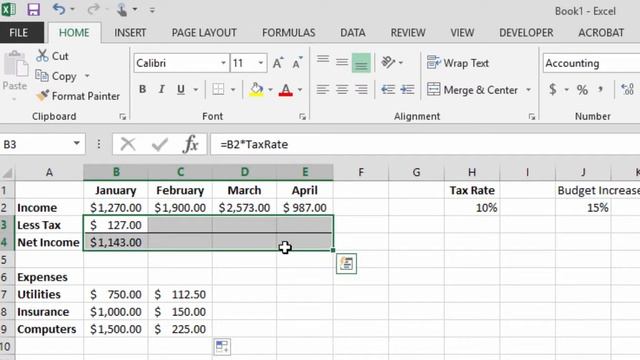Switch to the FORMULAS tab

point(289,33)
